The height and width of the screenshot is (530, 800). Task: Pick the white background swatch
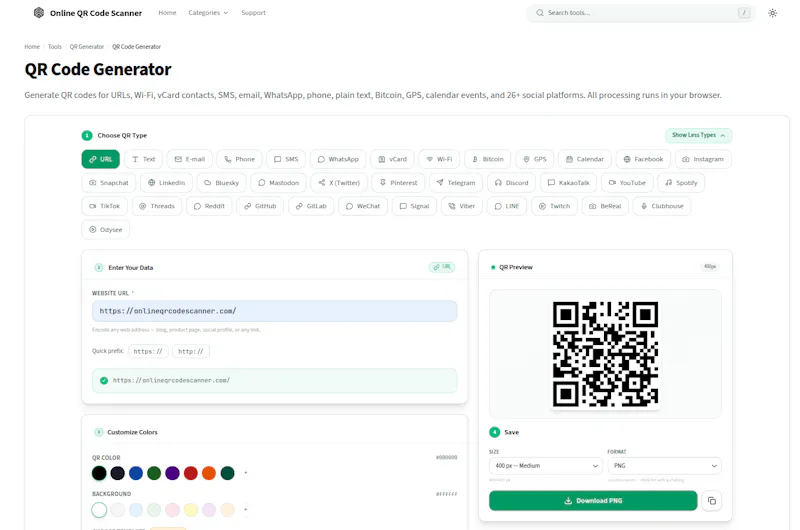(x=99, y=510)
